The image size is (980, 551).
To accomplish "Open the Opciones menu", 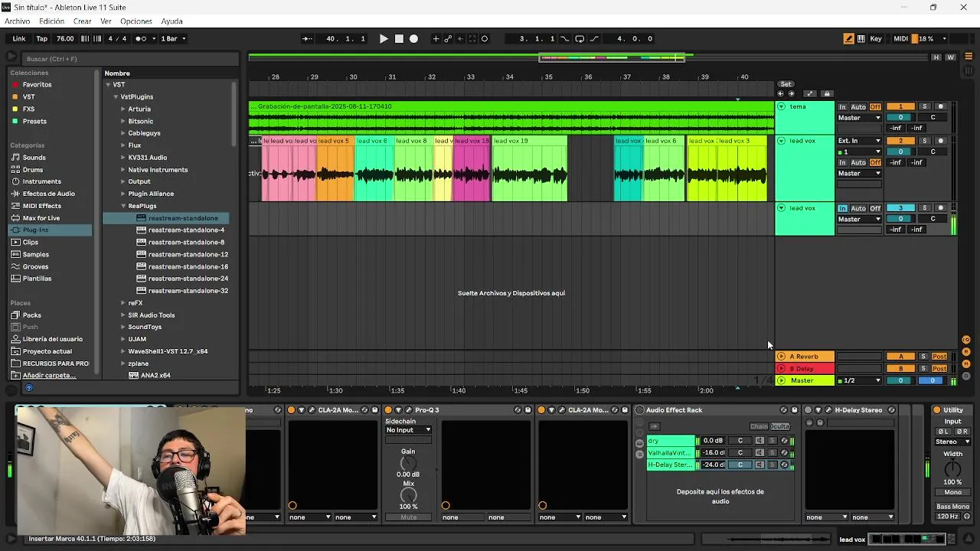I will 136,21.
